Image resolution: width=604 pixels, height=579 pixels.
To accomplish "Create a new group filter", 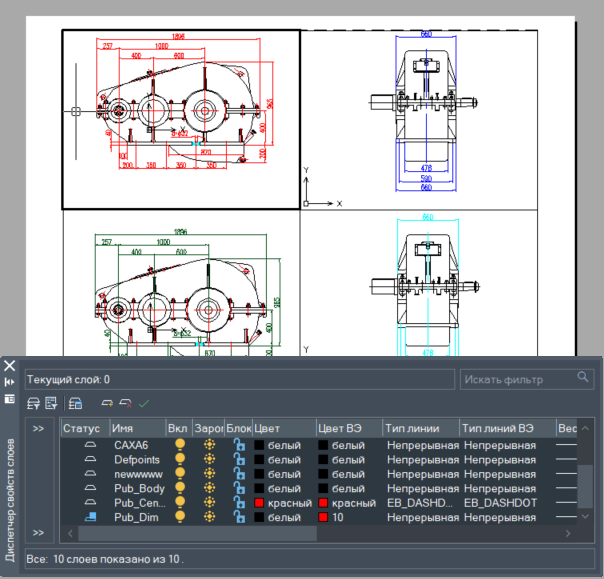I will pos(50,404).
